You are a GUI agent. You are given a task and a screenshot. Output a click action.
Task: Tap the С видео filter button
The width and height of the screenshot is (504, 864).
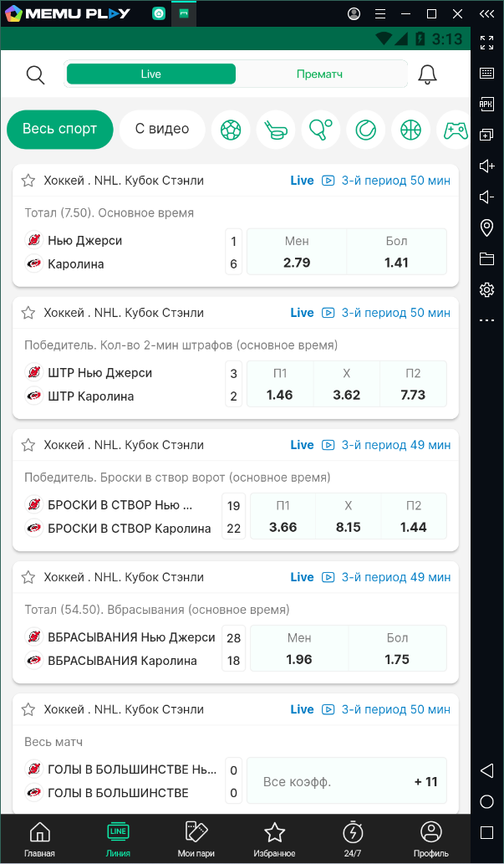162,130
